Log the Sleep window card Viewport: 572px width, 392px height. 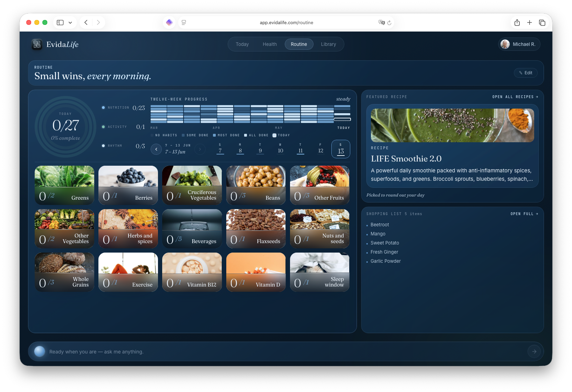[x=320, y=272]
